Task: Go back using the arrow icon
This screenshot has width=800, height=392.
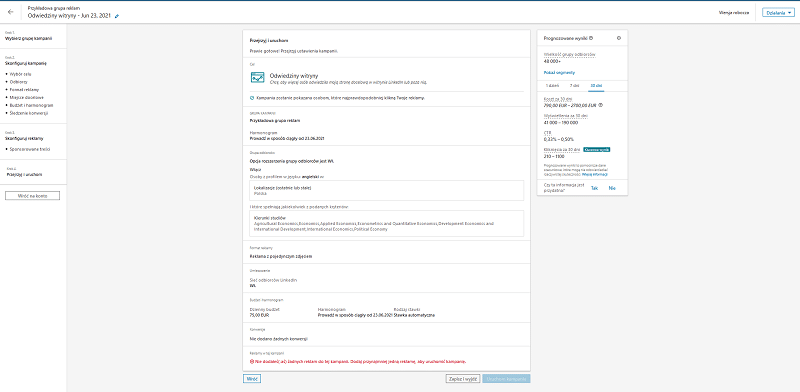Action: [x=11, y=12]
